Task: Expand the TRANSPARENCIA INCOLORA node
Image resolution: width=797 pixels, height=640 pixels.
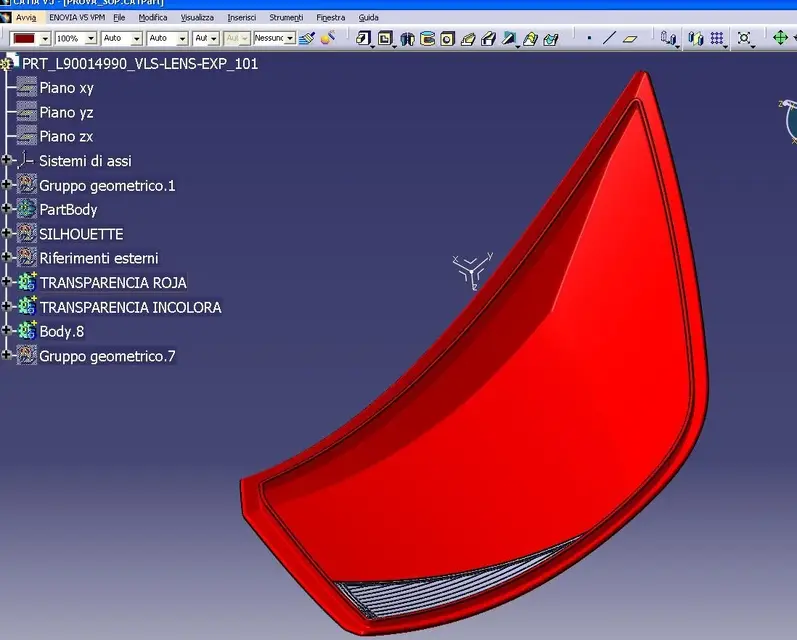Action: [6, 306]
